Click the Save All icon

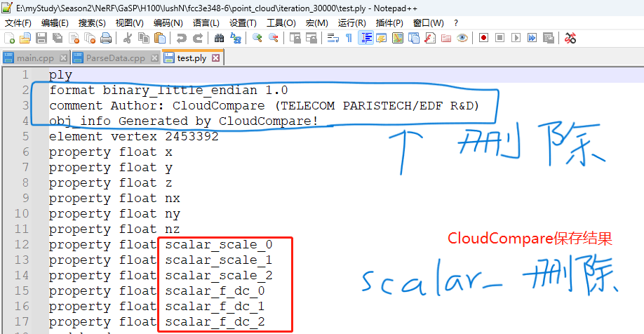[58, 38]
